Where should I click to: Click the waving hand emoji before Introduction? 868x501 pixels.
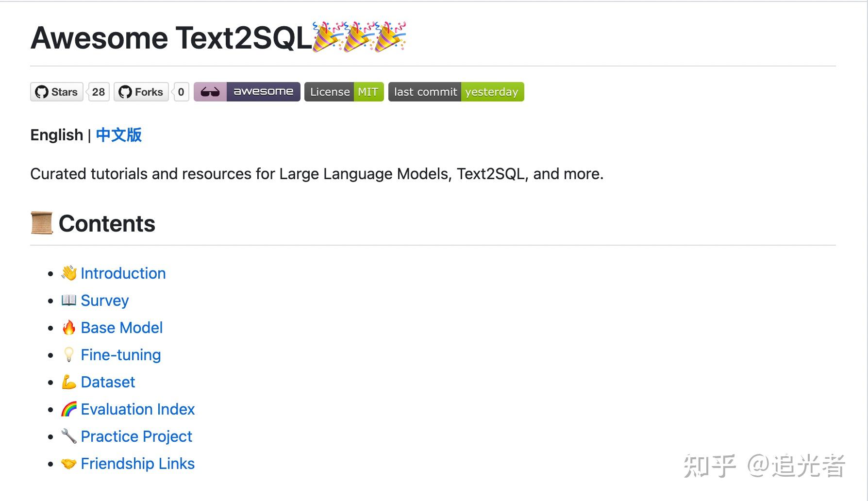click(68, 273)
